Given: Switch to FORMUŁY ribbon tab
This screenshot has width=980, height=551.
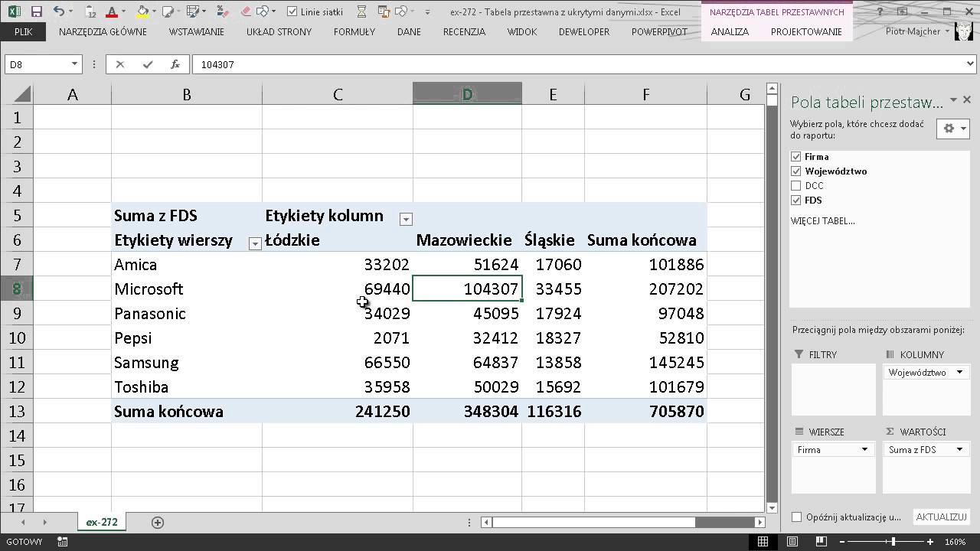Looking at the screenshot, I should coord(354,32).
